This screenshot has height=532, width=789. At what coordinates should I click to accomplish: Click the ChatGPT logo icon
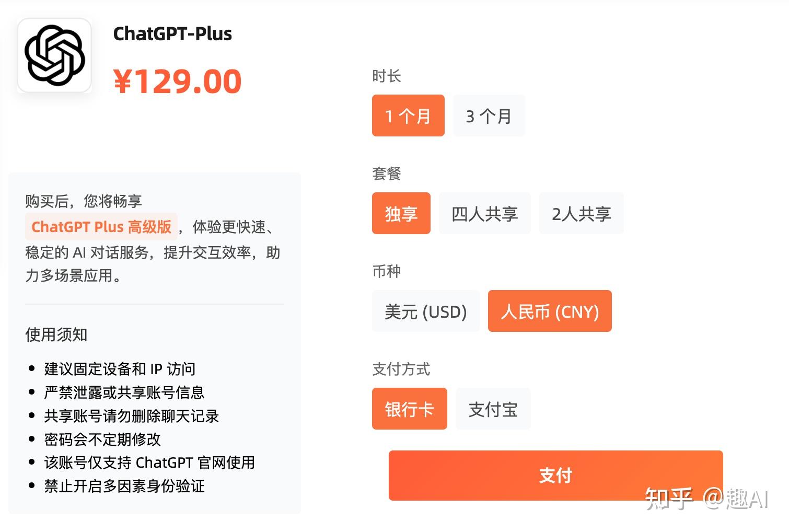point(54,55)
